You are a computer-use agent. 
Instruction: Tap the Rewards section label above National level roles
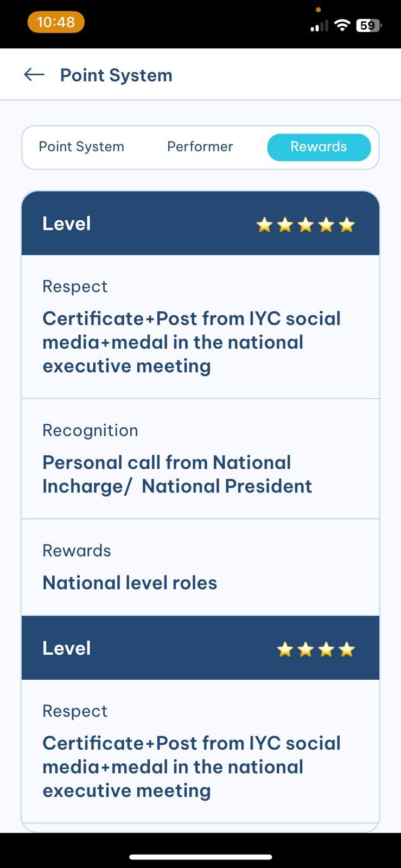click(x=77, y=551)
